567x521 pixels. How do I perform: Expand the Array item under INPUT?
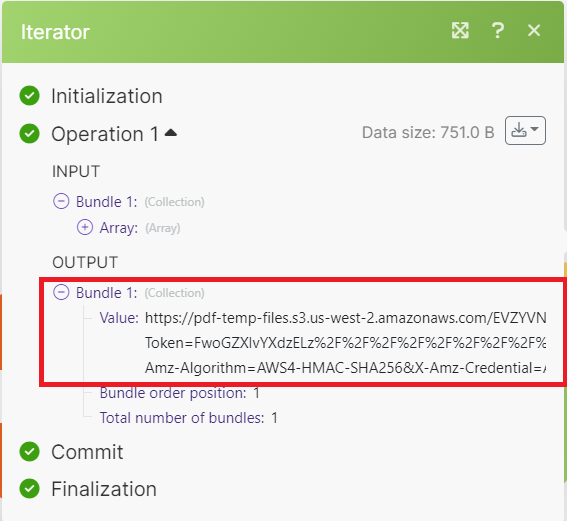point(85,227)
